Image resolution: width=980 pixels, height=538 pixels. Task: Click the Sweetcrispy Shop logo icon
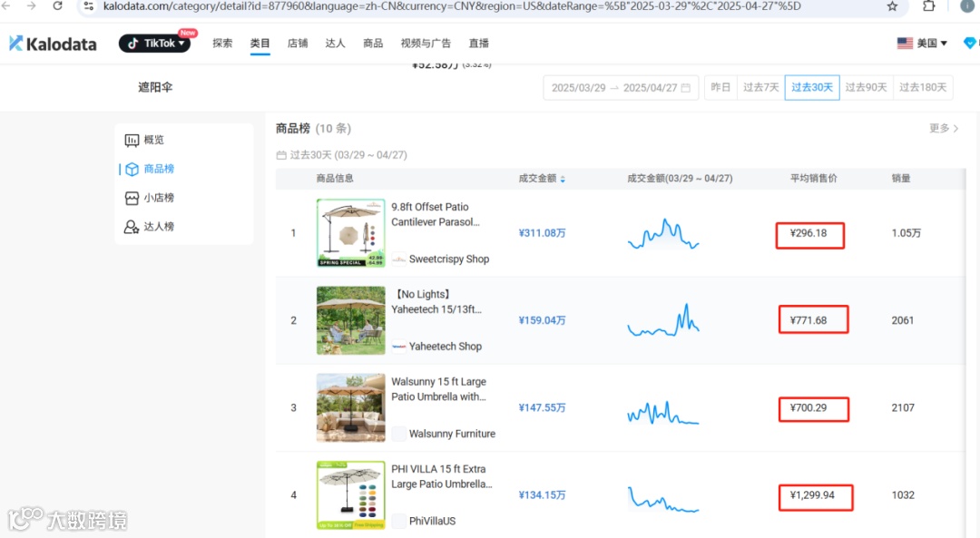click(x=398, y=259)
